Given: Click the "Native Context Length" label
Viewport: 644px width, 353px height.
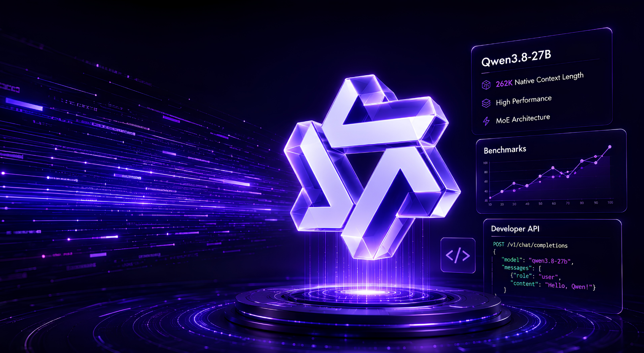Looking at the screenshot, I should (549, 79).
